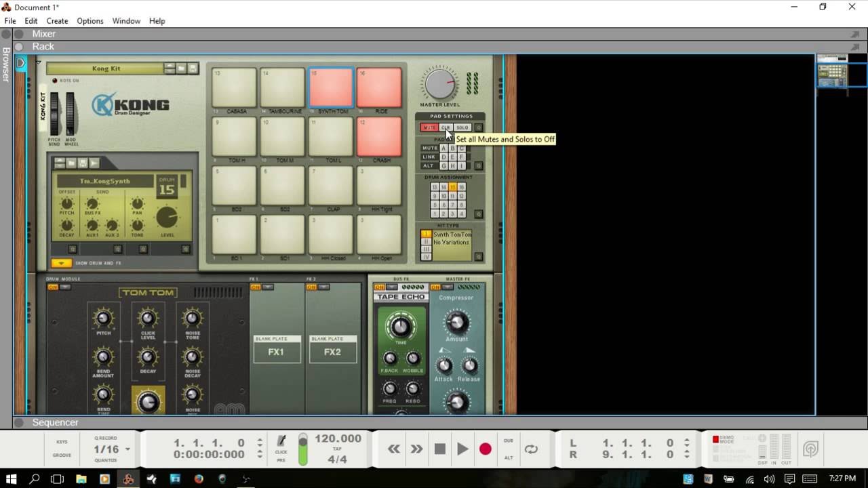
Task: Hit the RIDE pad 16
Action: coord(379,87)
